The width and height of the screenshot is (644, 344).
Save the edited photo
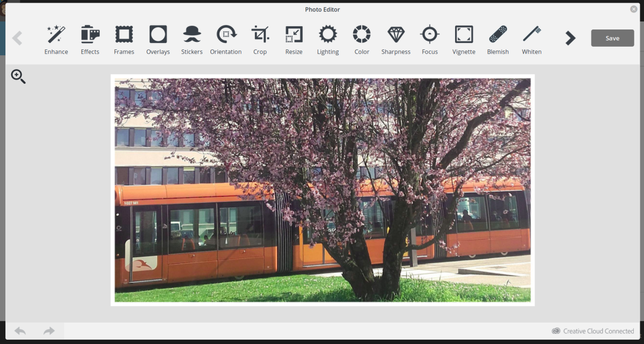[612, 38]
